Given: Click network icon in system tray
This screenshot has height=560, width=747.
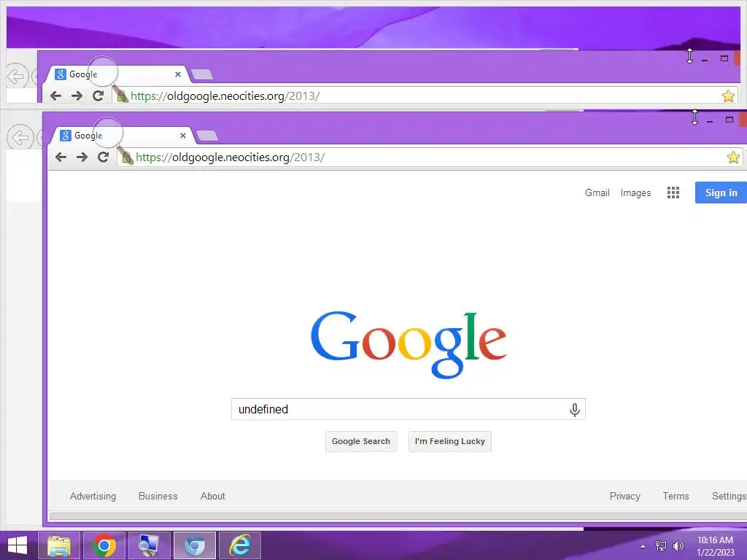Looking at the screenshot, I should pos(661,546).
